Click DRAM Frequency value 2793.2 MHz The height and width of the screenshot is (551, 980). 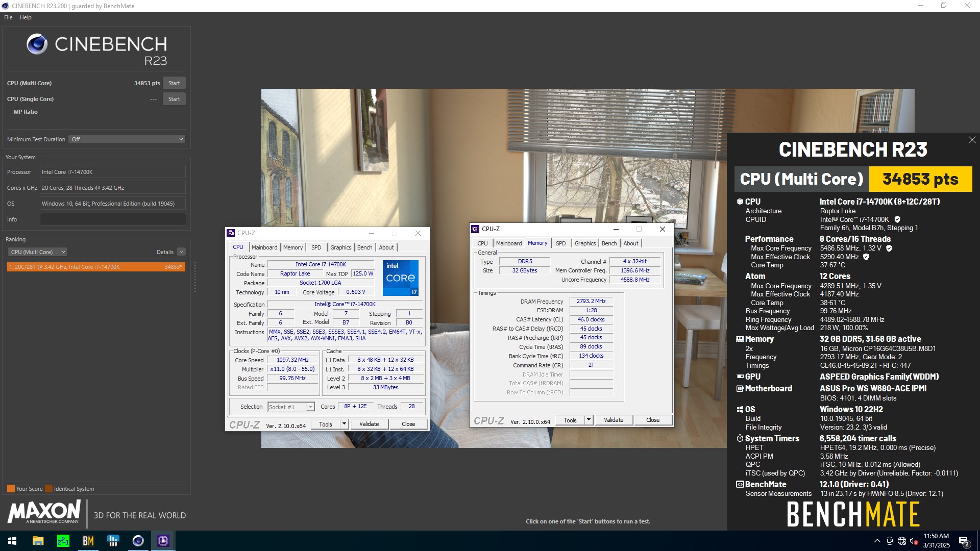tap(591, 302)
